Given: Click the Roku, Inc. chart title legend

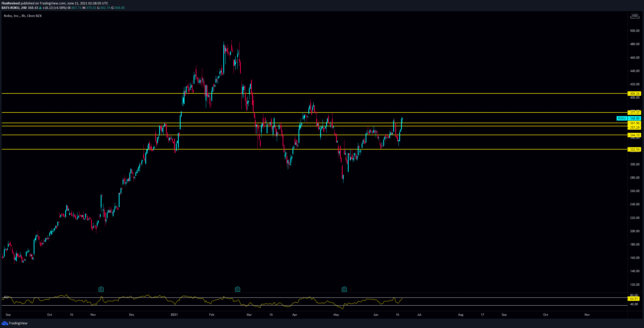Looking at the screenshot, I should pos(23,16).
